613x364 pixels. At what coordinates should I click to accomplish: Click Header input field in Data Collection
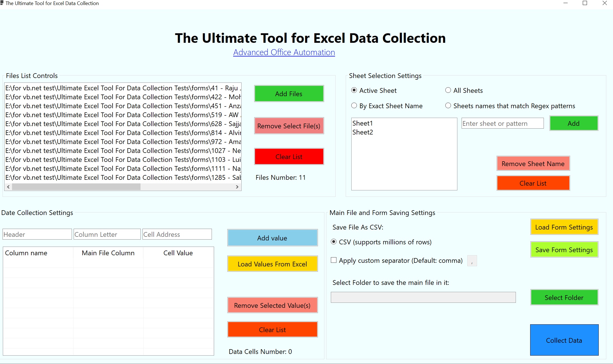(x=37, y=234)
